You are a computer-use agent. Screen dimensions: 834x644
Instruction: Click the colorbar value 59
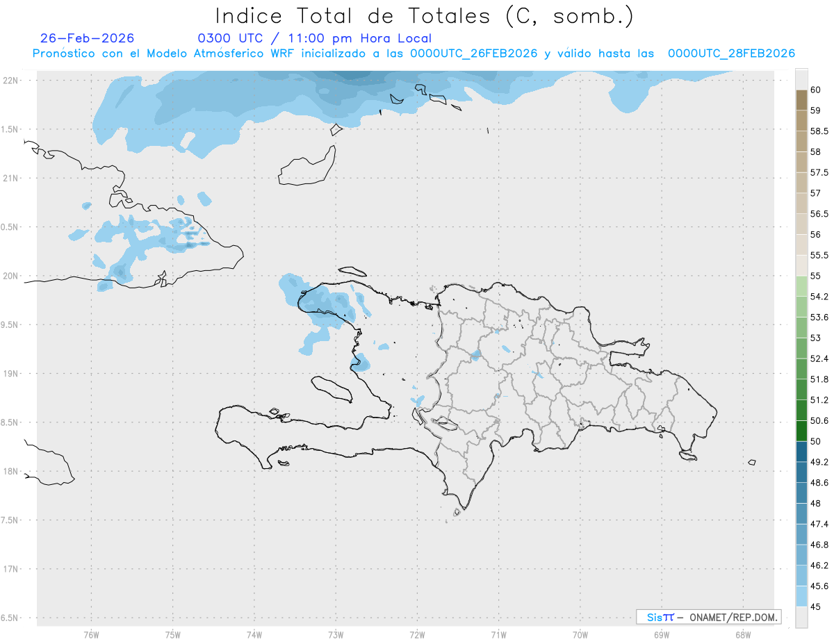pos(816,110)
